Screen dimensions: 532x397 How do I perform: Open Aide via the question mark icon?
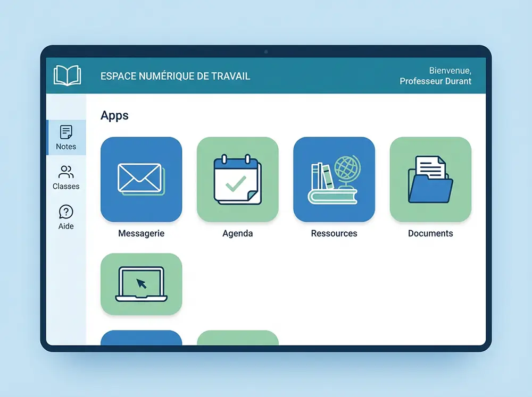65,218
